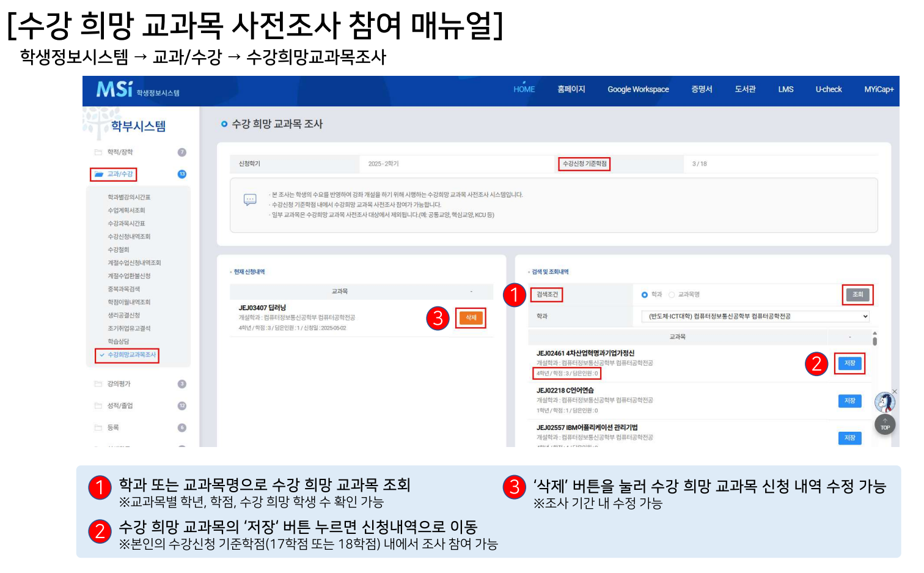
Task: Go to 도서관 in the top navigation
Action: [745, 89]
